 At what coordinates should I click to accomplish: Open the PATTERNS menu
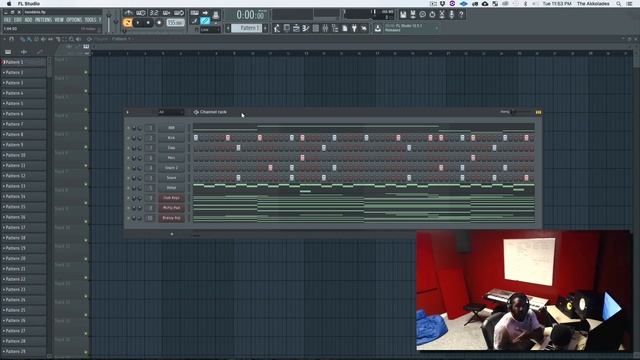pos(43,20)
